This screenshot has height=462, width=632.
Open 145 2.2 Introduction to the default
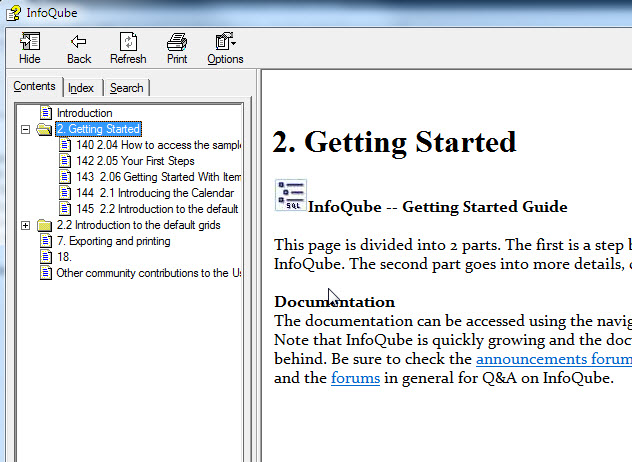pyautogui.click(x=157, y=209)
